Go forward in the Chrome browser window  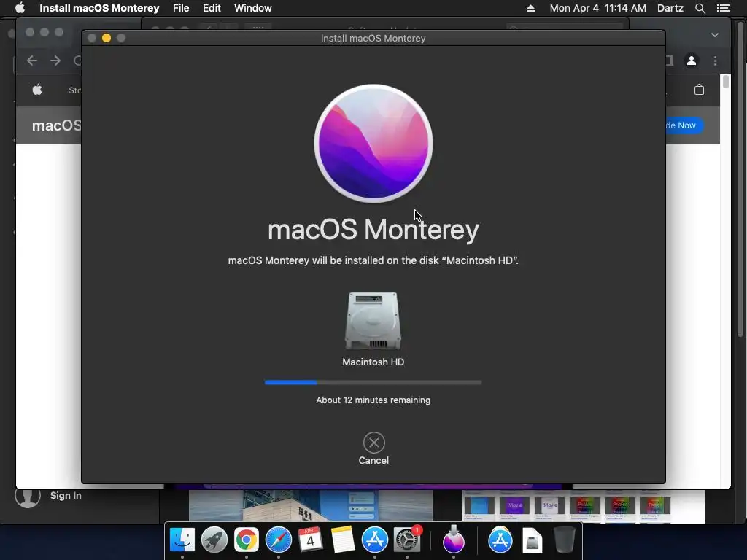coord(55,61)
